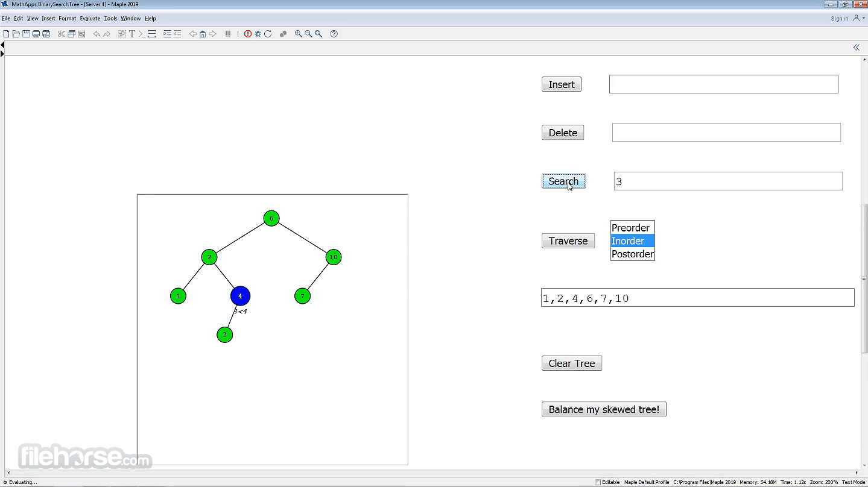Restart the Maple server icon
Screen dimensions: 868x487
coord(268,34)
